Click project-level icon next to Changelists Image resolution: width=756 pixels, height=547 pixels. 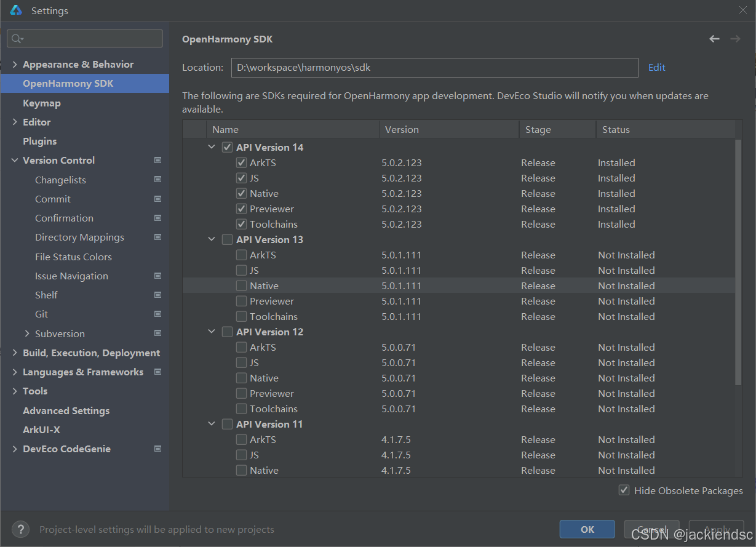tap(157, 180)
